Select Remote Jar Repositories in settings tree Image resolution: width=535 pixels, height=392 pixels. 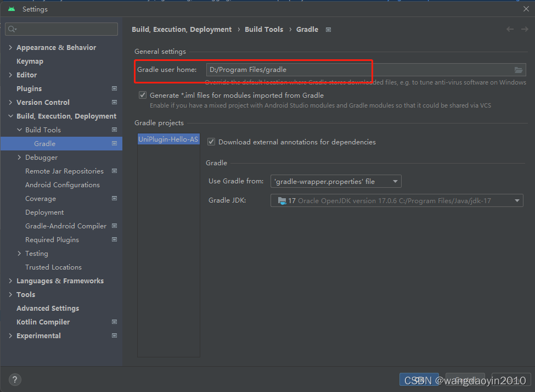(x=64, y=171)
